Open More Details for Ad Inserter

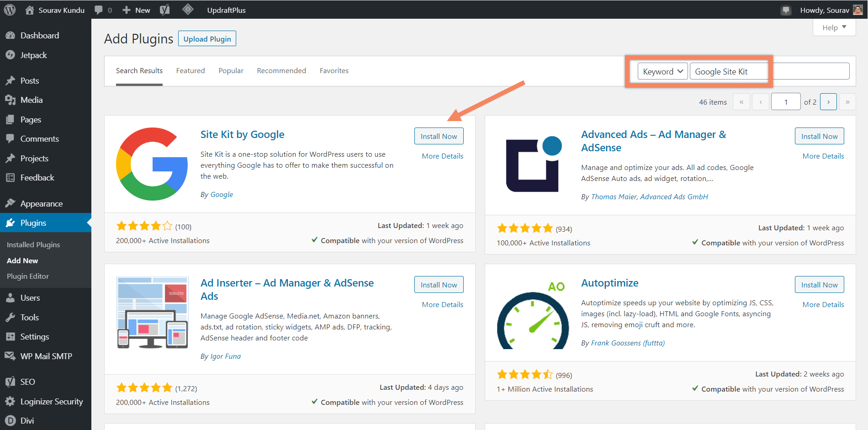coord(443,304)
